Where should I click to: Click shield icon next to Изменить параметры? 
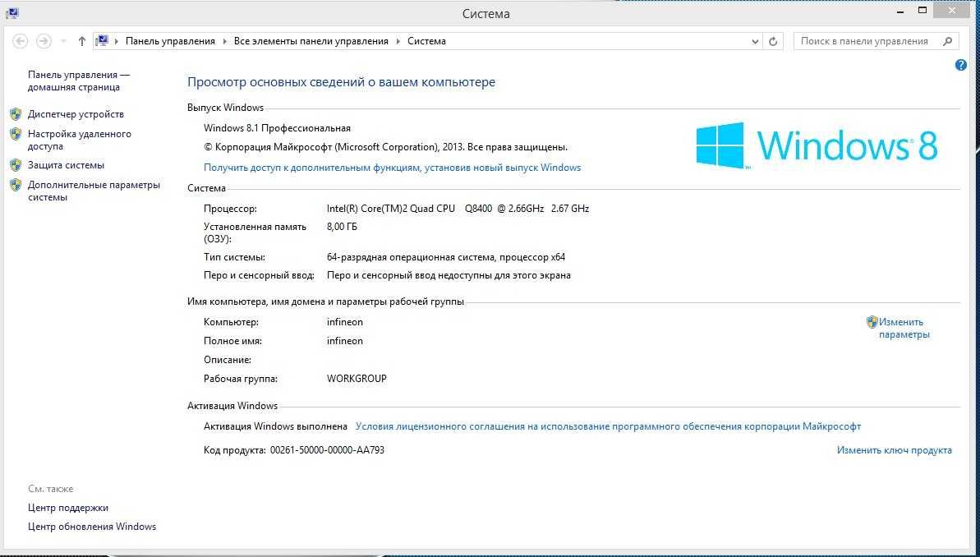point(872,322)
